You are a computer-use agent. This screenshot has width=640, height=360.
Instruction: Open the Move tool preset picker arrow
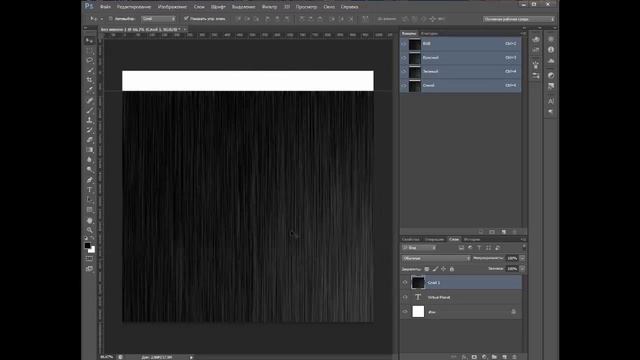point(102,19)
